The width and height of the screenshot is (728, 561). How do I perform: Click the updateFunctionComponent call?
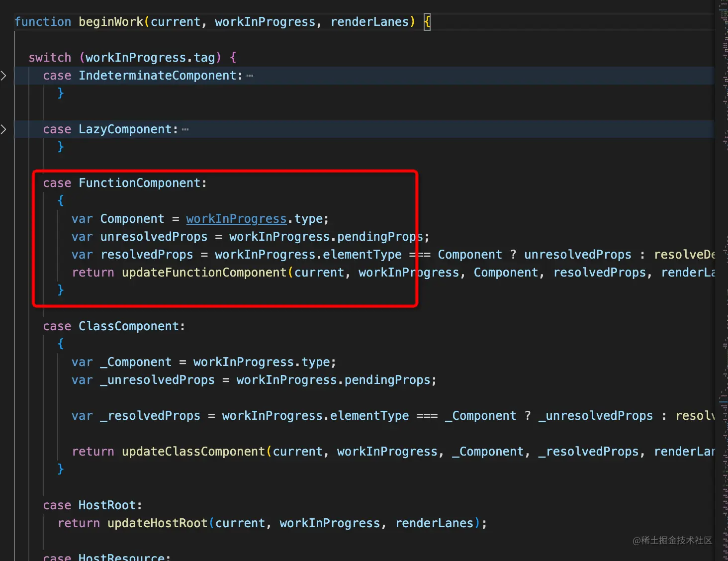point(204,273)
